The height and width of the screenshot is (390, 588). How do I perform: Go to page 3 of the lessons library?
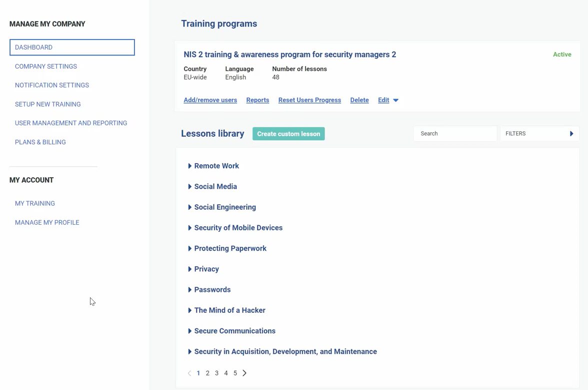click(216, 373)
